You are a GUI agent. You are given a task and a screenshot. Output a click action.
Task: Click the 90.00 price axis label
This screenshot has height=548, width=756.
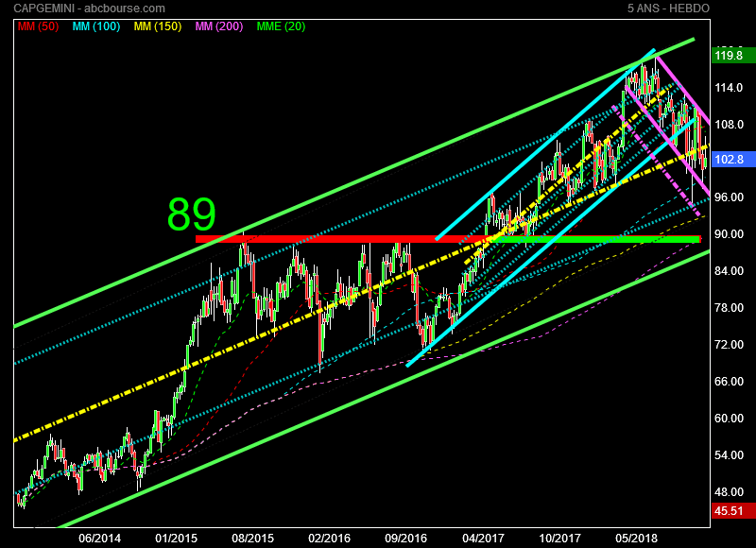[729, 234]
